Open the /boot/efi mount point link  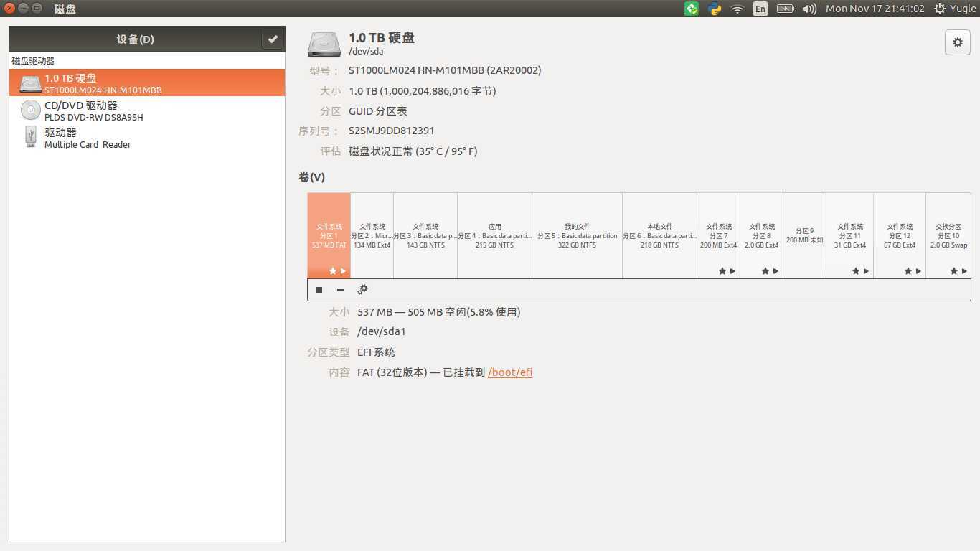[510, 372]
